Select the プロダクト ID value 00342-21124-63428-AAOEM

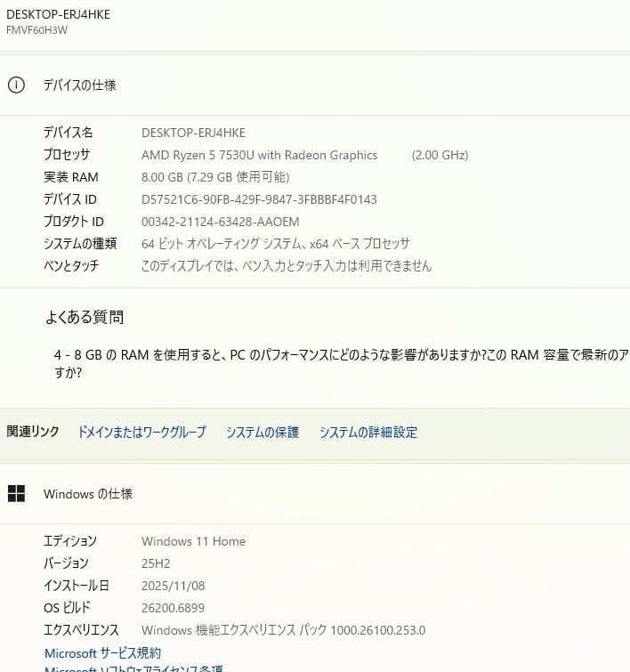click(221, 222)
